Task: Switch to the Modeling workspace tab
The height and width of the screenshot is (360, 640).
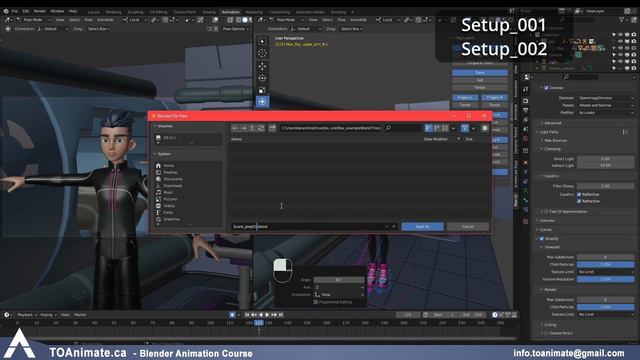Action: coord(113,12)
